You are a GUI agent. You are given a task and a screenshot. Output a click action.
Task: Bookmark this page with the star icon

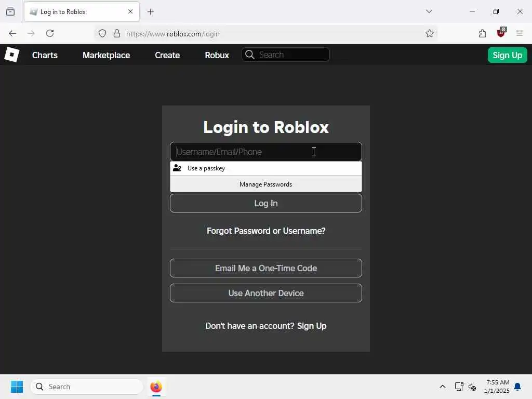430,33
